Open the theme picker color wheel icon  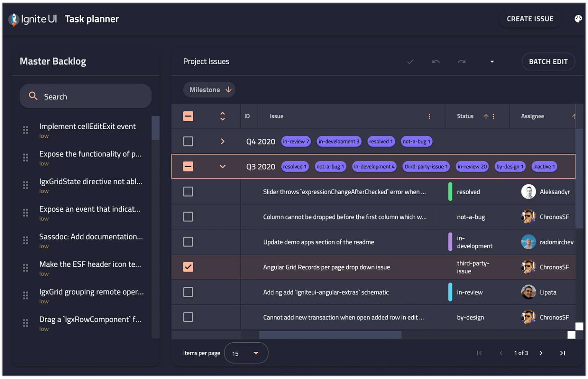click(x=578, y=18)
